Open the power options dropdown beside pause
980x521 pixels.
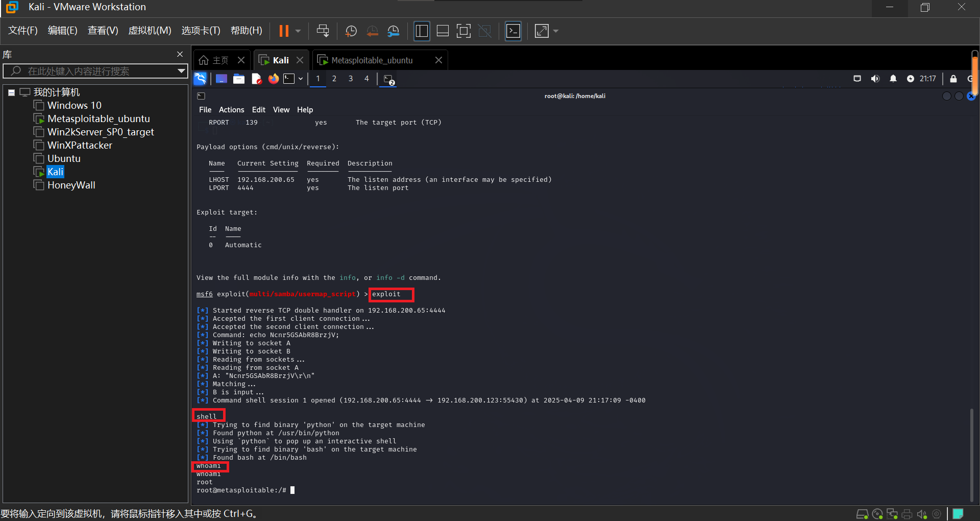298,31
